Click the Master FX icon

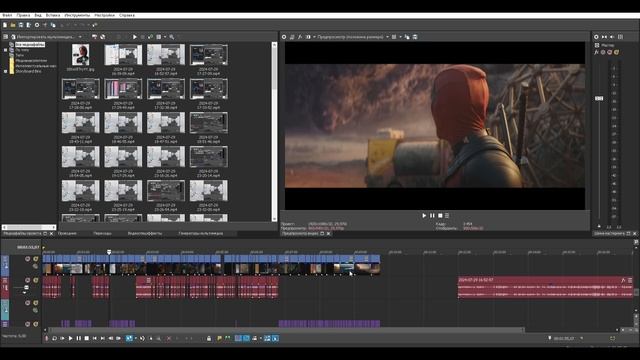point(596,52)
